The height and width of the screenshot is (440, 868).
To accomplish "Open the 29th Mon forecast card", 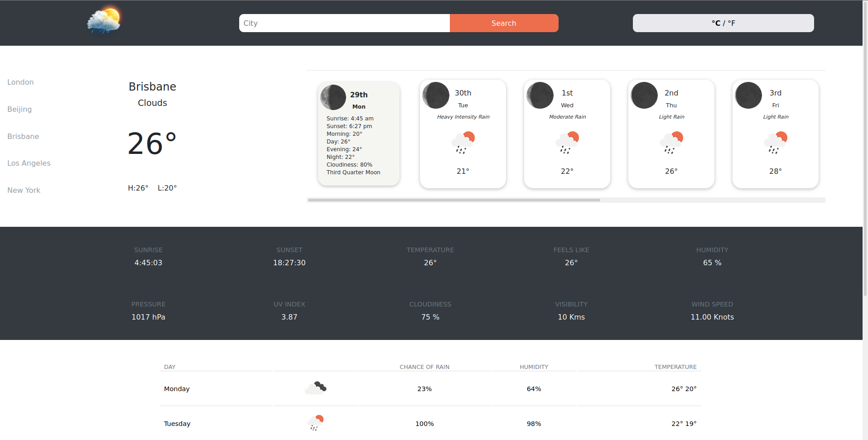I will (x=359, y=134).
